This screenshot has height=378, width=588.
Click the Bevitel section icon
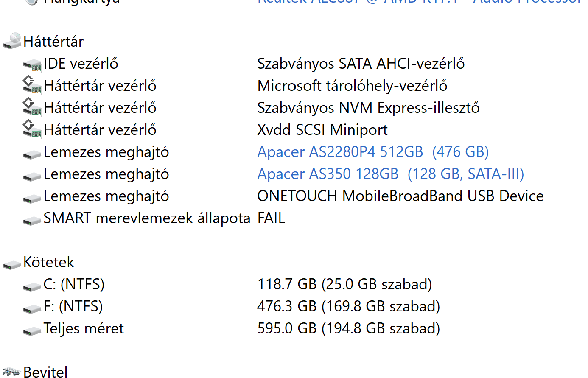coord(12,372)
